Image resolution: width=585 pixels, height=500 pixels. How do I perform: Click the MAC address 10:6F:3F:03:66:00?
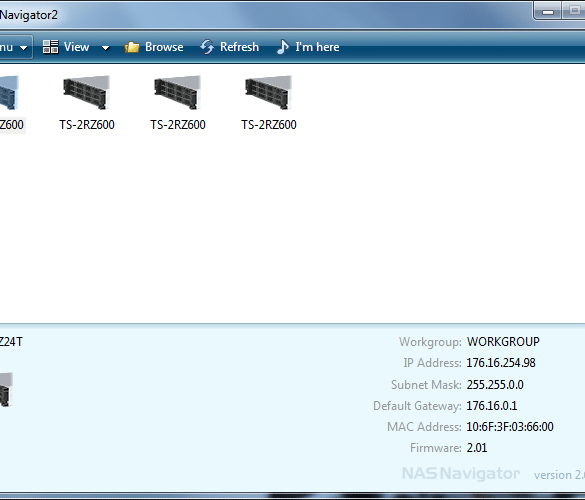tap(510, 427)
